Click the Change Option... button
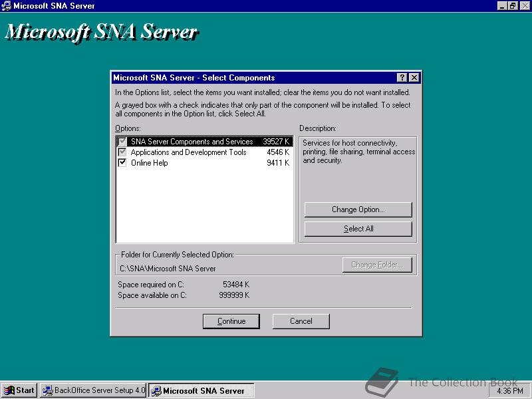 (358, 209)
